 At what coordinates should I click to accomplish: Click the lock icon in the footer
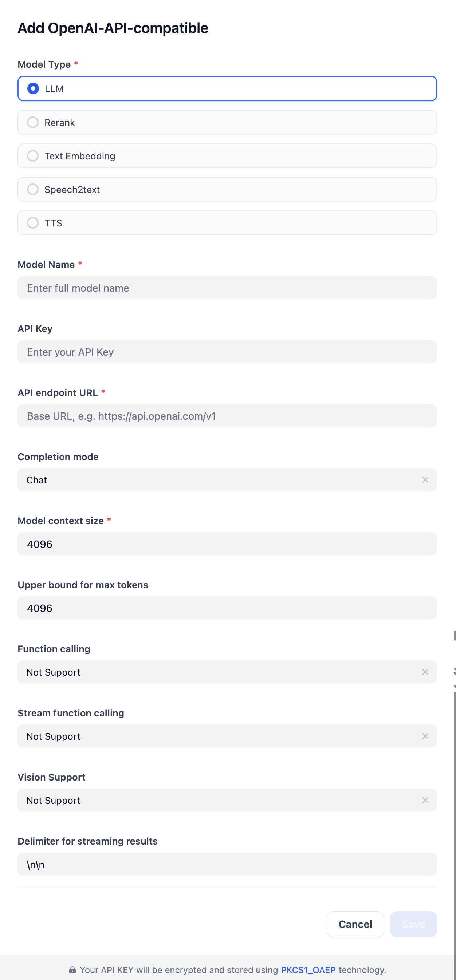click(x=72, y=970)
